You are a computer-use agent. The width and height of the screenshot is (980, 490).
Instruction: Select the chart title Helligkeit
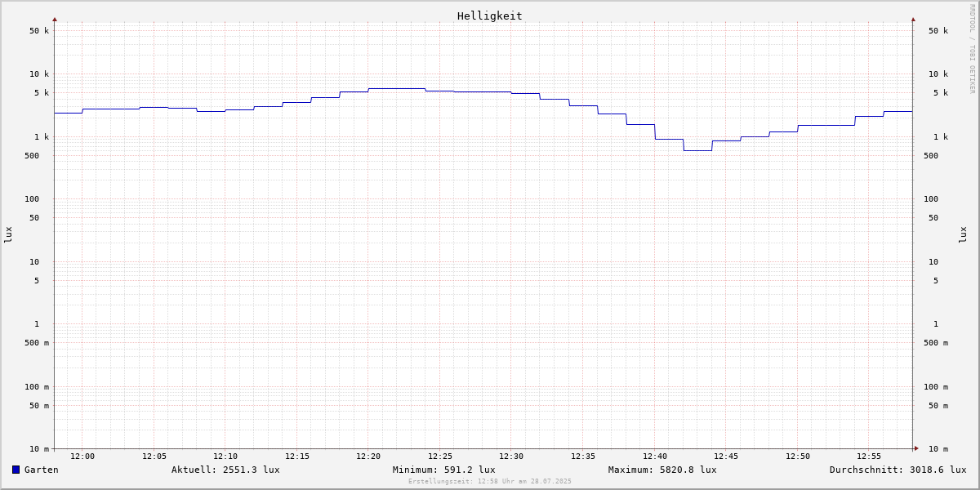pos(490,16)
